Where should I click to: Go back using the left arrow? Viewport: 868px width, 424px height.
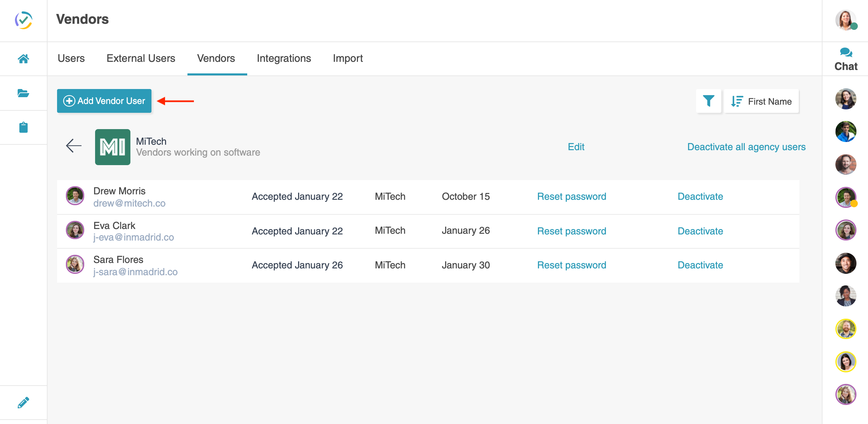(74, 146)
